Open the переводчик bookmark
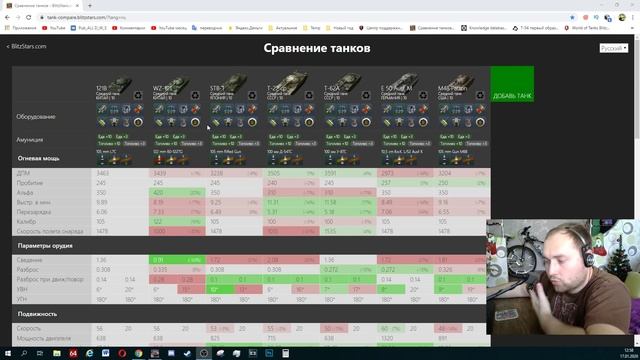Viewport: 640px width, 360px height. 207,28
